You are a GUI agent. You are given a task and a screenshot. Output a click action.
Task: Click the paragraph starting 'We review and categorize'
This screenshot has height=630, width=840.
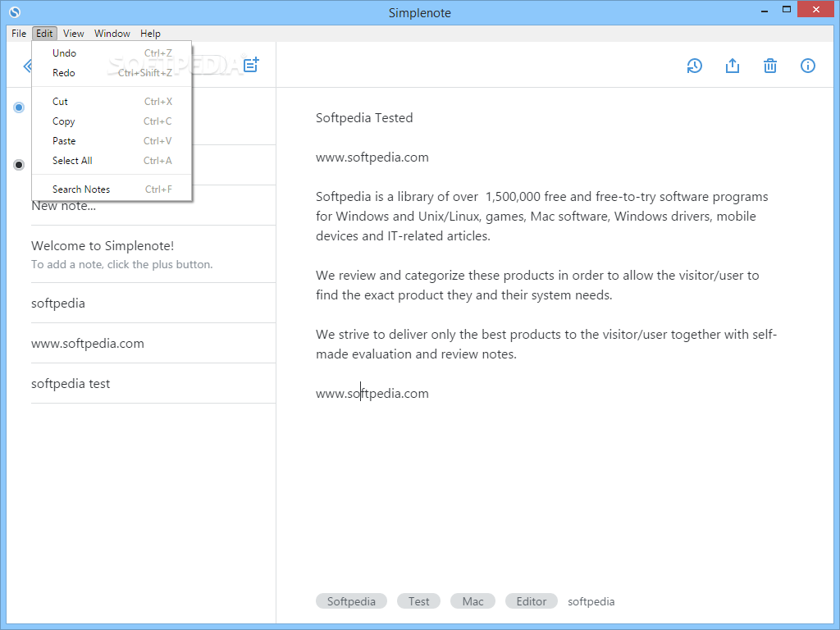pos(537,285)
